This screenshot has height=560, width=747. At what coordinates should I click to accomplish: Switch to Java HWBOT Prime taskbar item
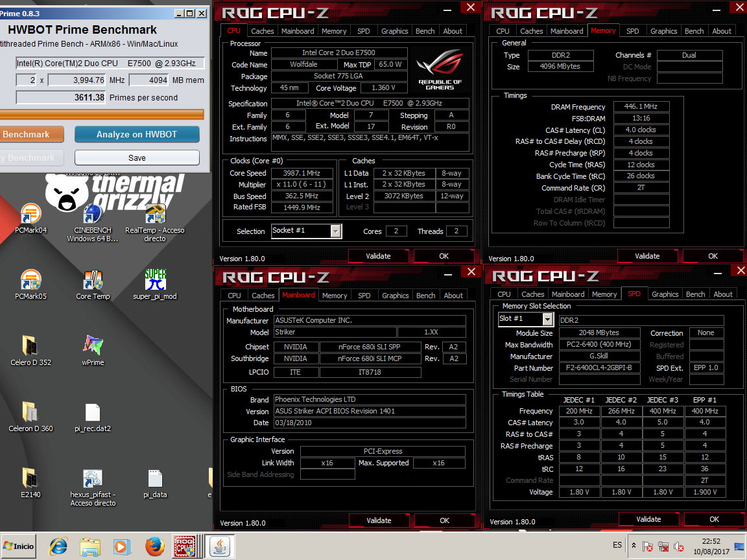[x=220, y=546]
